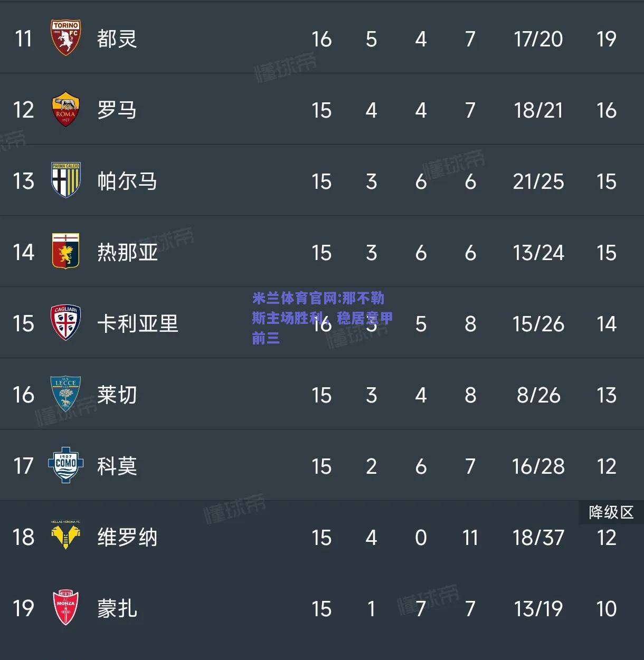Open the Monza club crest
This screenshot has width=644, height=660.
tap(65, 608)
